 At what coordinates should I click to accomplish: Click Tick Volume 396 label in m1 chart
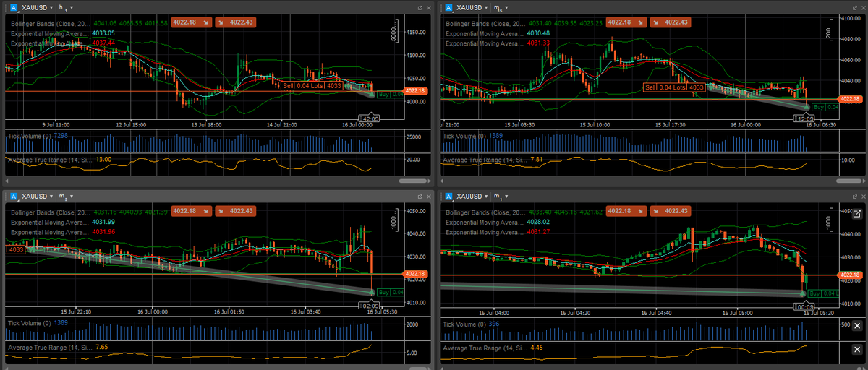pyautogui.click(x=472, y=324)
